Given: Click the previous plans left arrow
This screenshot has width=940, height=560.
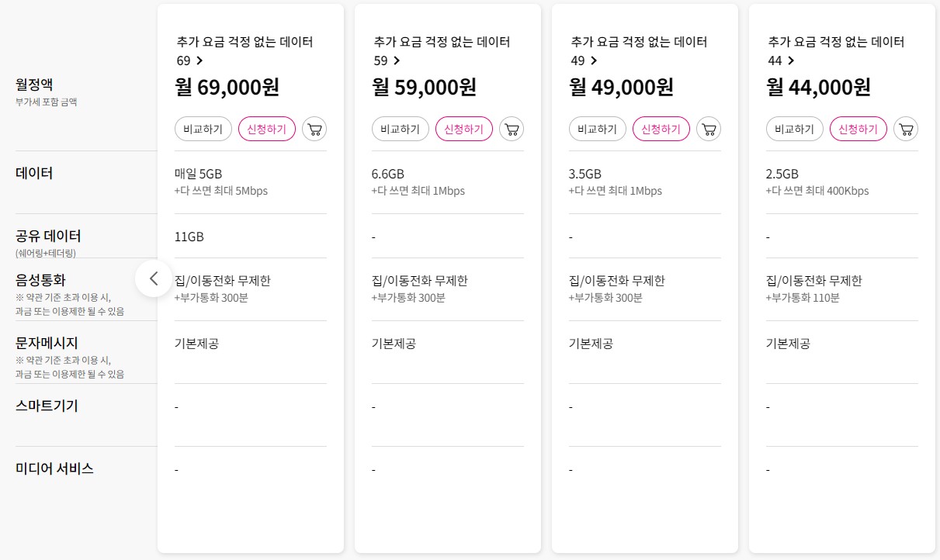Looking at the screenshot, I should (154, 278).
